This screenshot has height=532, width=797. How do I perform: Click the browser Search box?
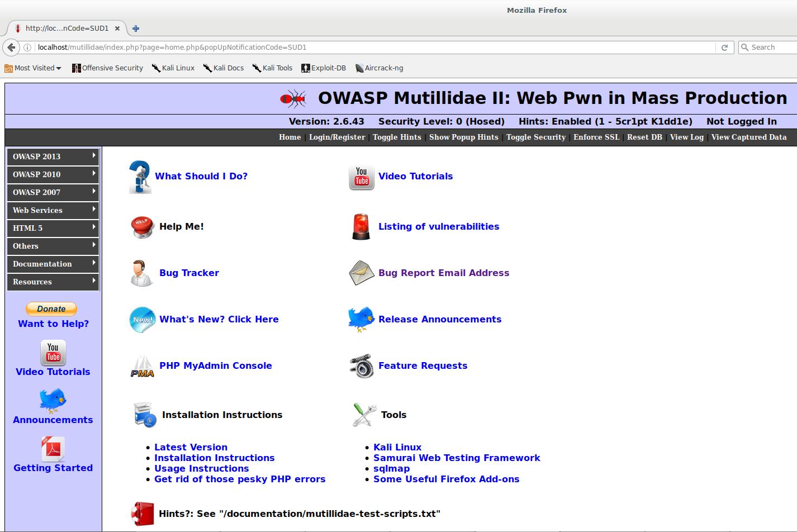[768, 47]
